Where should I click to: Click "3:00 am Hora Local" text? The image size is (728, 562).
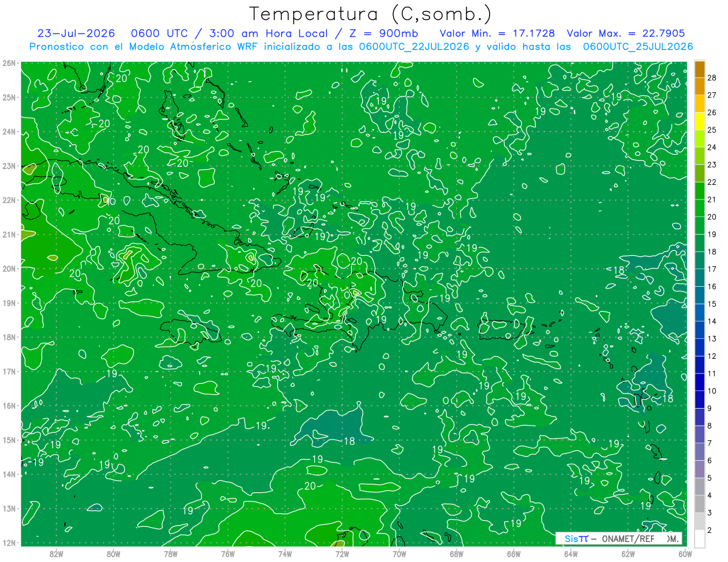[x=269, y=33]
